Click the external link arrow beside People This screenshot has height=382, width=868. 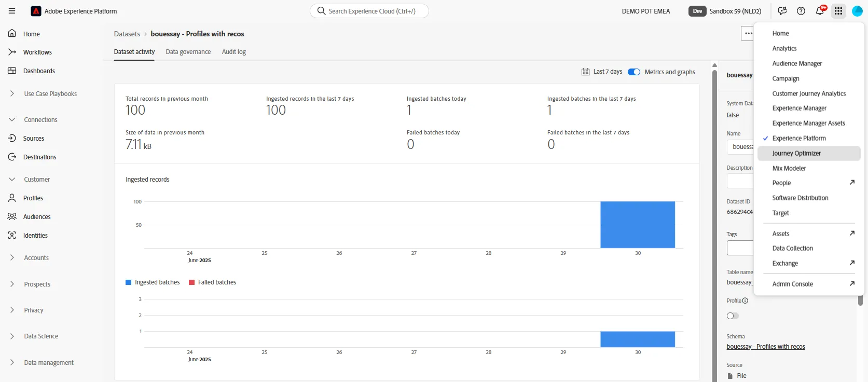[x=852, y=182]
